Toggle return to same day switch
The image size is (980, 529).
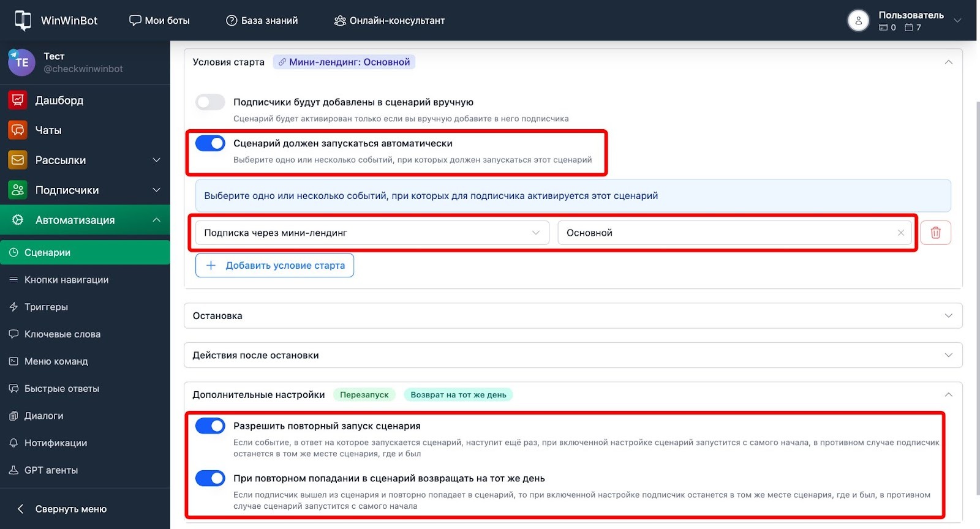pos(210,478)
